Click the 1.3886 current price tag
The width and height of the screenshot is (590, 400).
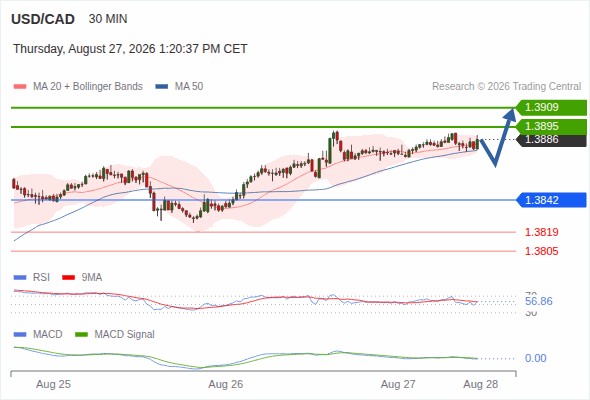click(551, 140)
